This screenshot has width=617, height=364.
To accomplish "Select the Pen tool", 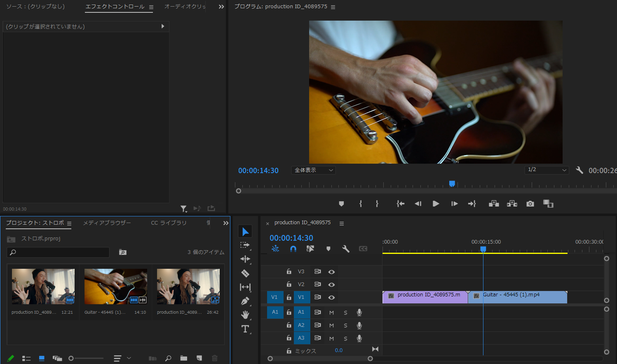I will (x=245, y=301).
